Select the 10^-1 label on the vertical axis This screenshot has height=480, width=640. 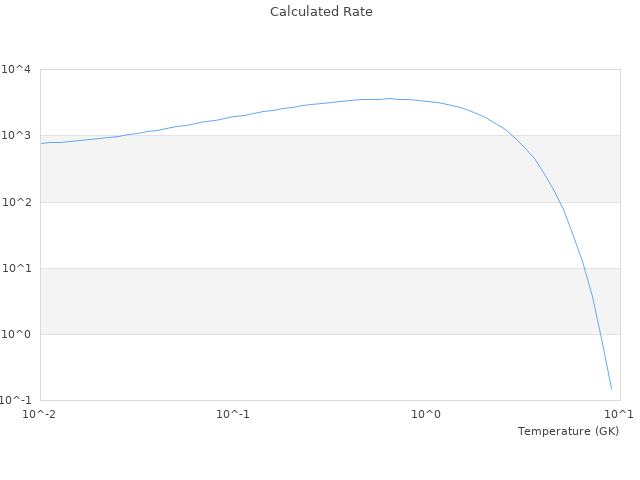point(15,400)
